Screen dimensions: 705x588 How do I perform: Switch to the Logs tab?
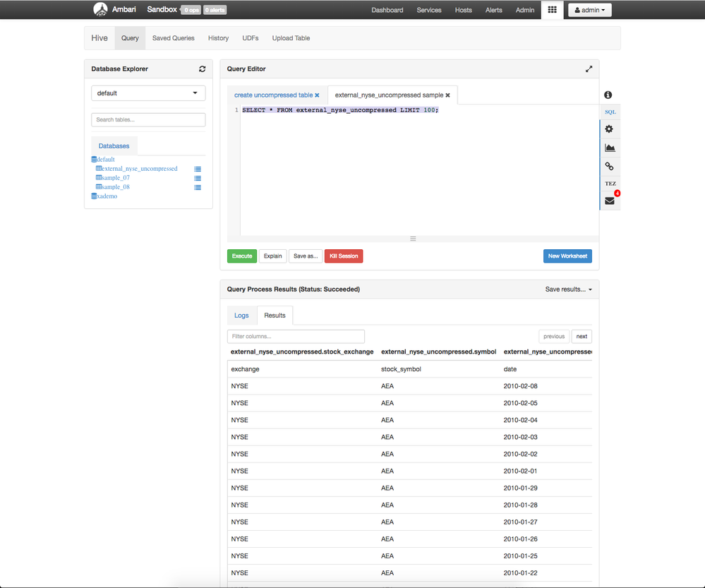241,315
